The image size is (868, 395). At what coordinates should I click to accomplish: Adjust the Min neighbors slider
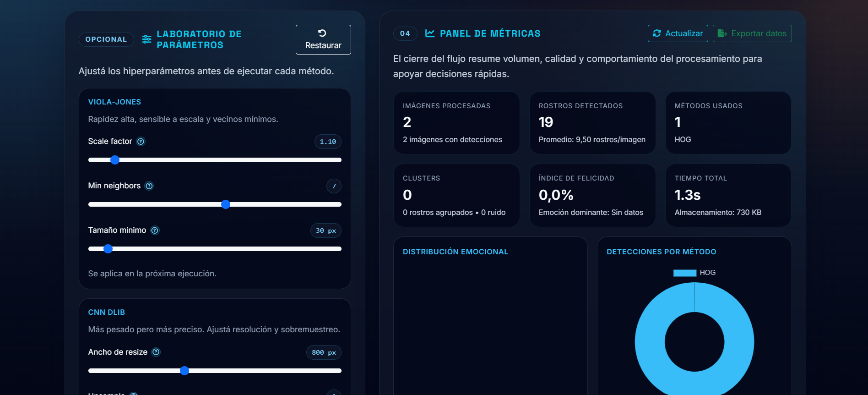[215, 204]
